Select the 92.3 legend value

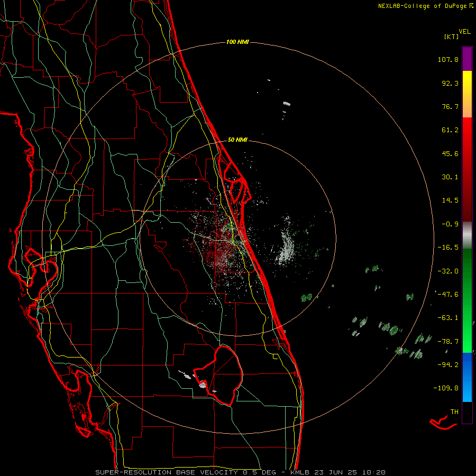click(450, 83)
